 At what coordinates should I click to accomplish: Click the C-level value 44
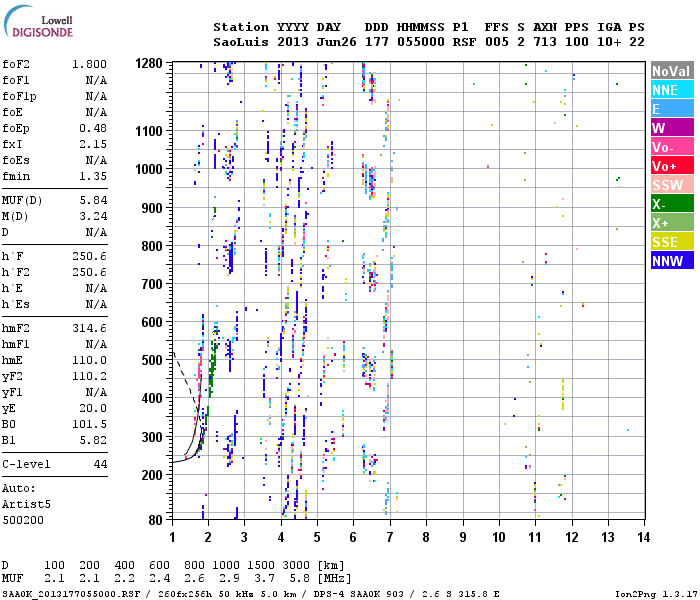point(100,464)
